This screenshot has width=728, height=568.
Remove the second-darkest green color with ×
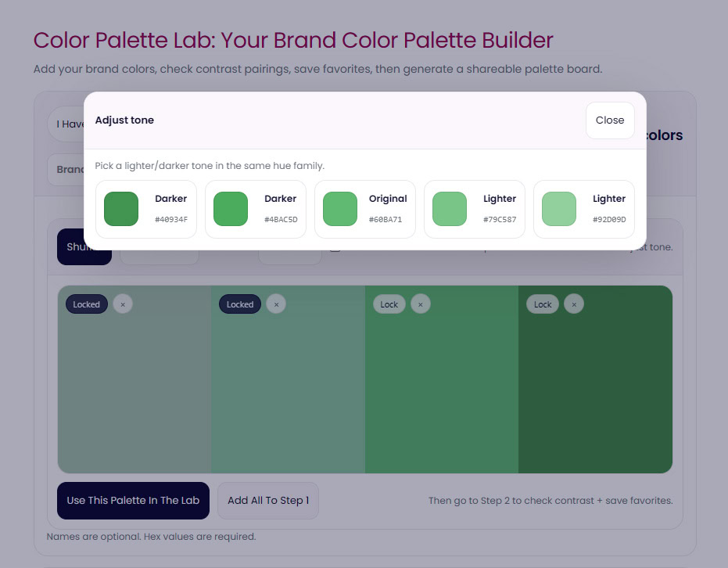coord(421,304)
